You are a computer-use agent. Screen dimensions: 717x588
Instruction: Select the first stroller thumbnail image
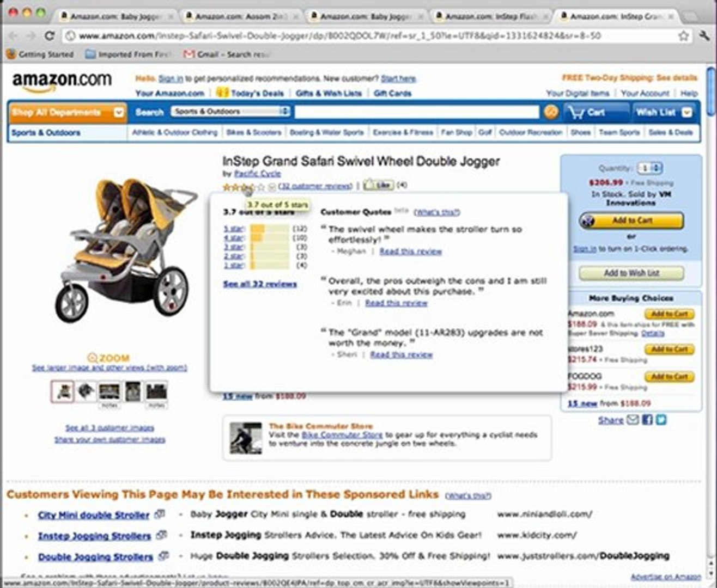[63, 391]
